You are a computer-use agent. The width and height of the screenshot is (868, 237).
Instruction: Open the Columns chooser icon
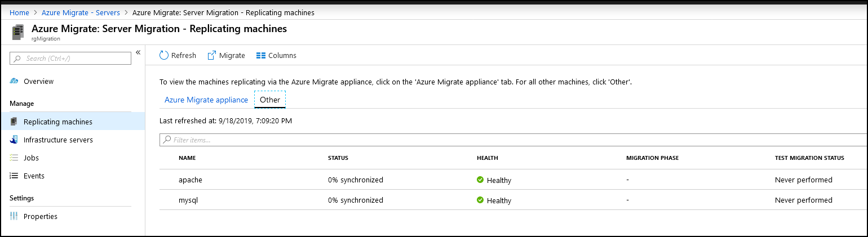pyautogui.click(x=260, y=56)
